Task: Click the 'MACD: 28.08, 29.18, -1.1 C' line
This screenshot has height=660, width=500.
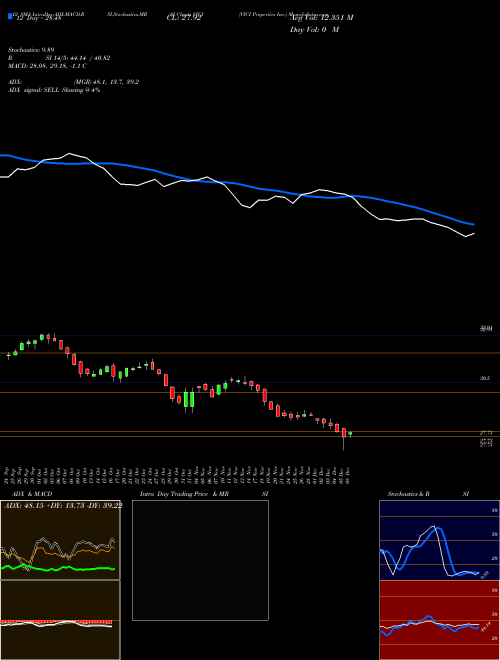Action: pos(47,66)
